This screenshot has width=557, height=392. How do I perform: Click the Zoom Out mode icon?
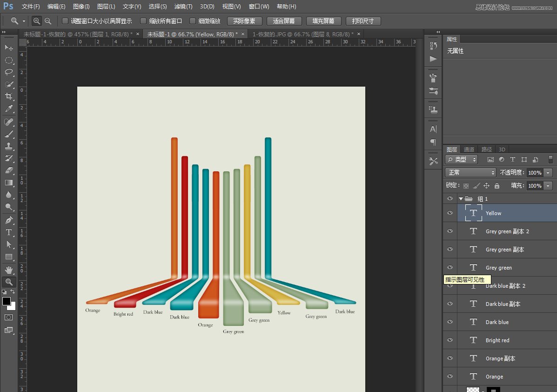point(48,21)
